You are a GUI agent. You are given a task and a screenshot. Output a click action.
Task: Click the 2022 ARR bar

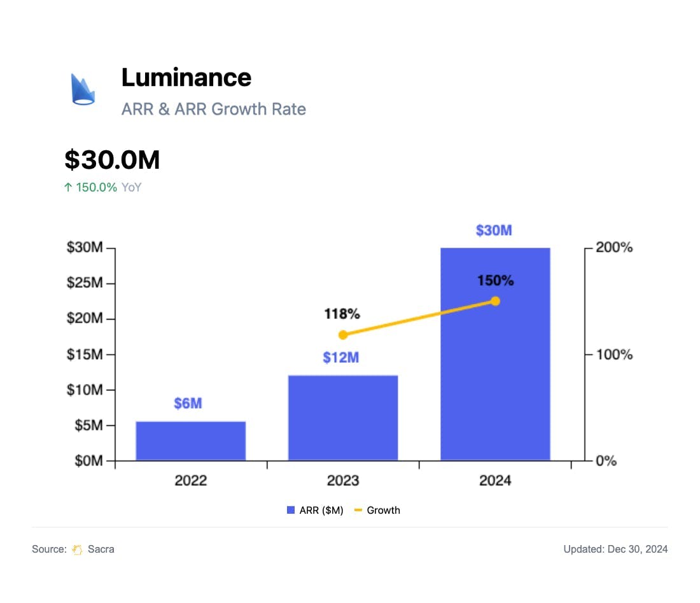(191, 441)
